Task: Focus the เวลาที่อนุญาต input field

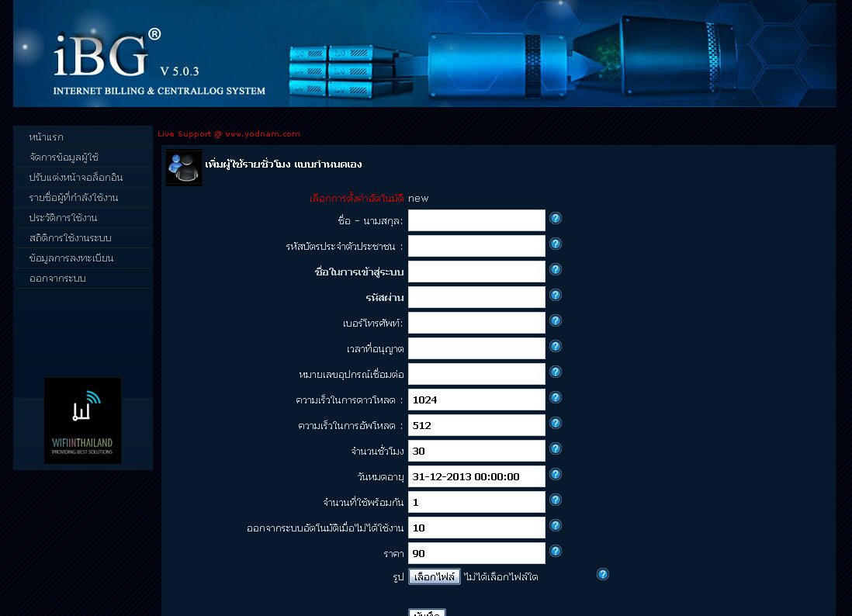Action: coord(476,348)
